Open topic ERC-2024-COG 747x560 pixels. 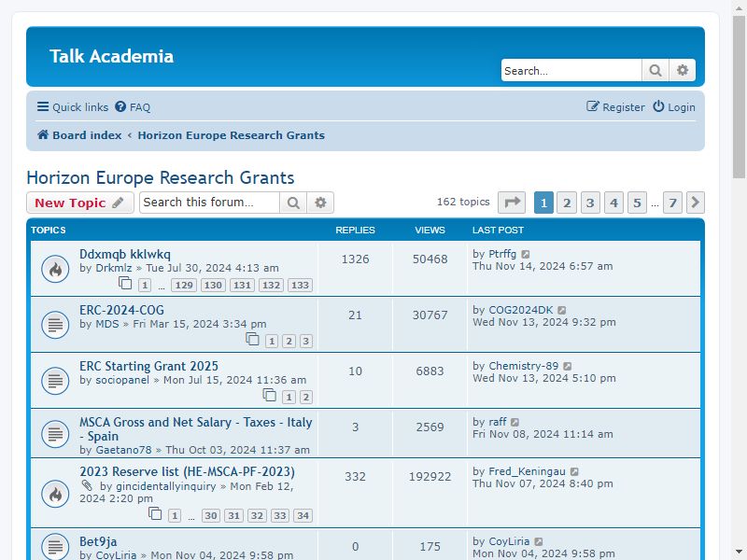point(121,310)
